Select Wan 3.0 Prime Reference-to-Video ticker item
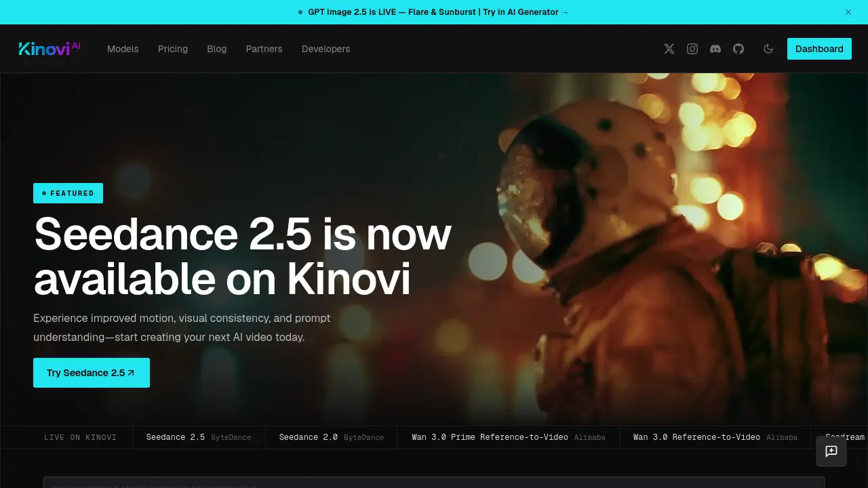 [x=509, y=437]
